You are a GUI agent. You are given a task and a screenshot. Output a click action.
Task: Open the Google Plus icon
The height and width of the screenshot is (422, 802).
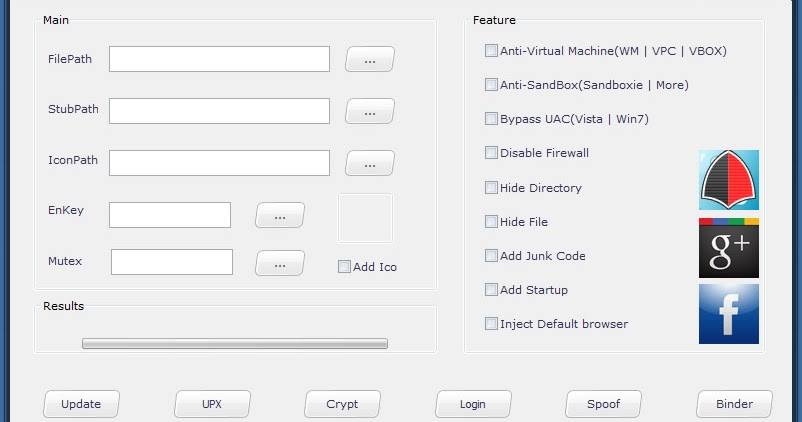(x=729, y=248)
